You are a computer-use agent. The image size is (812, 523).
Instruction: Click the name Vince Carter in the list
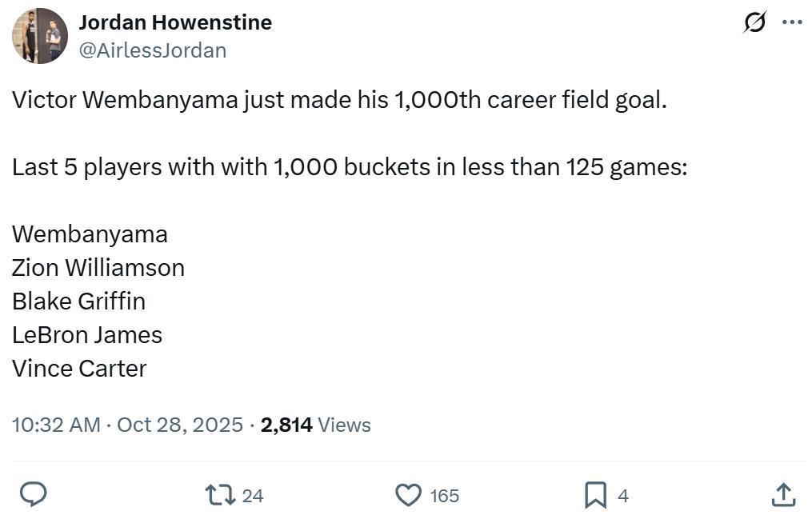[x=79, y=369]
